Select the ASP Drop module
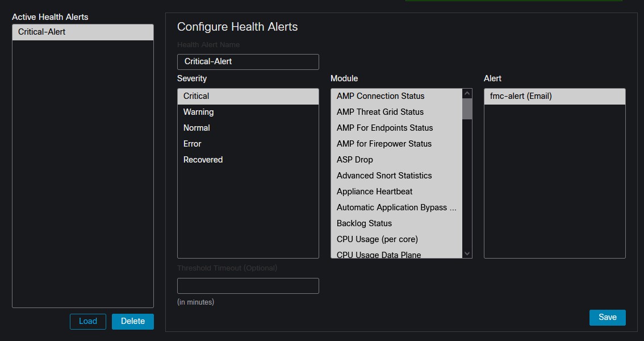Image resolution: width=644 pixels, height=341 pixels. (x=396, y=160)
